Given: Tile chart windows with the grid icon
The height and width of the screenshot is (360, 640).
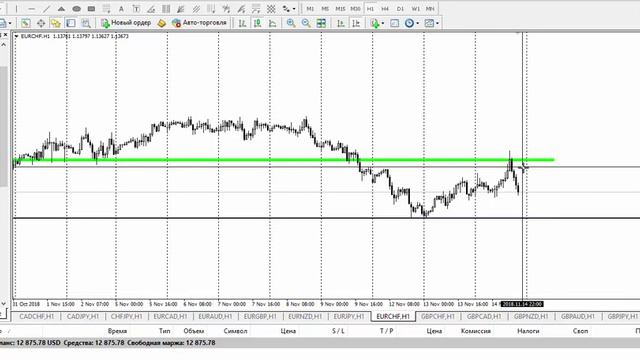Looking at the screenshot, I should pos(321,23).
